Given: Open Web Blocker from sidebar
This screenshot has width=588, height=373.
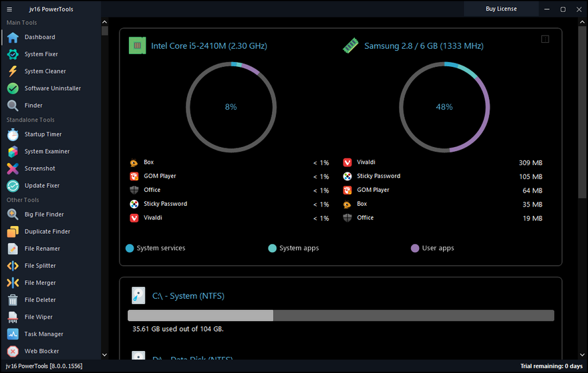Looking at the screenshot, I should 41,352.
